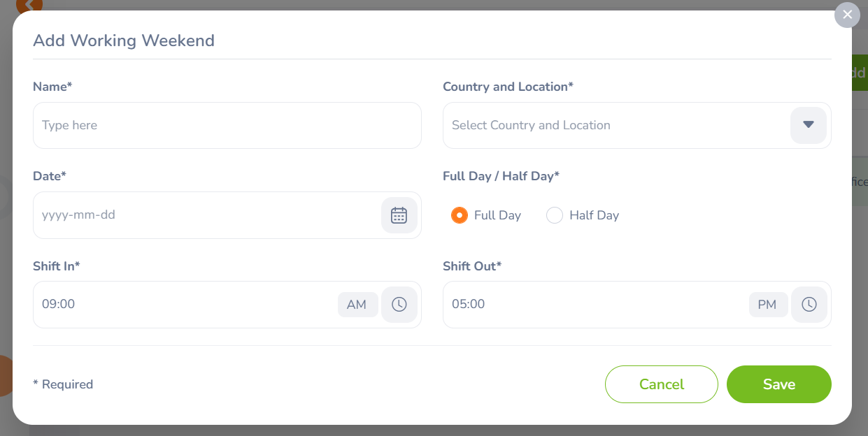Click the Cancel button
The width and height of the screenshot is (868, 436).
pyautogui.click(x=661, y=384)
